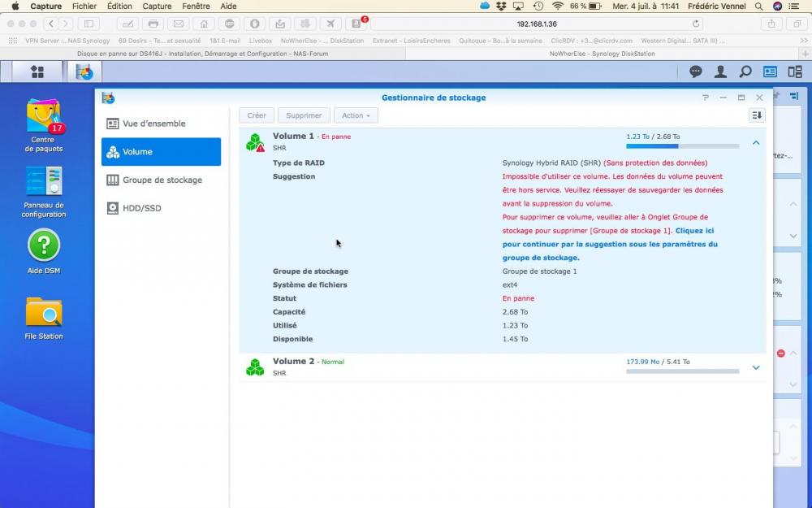Expand the Volume 2 details chevron

(x=756, y=367)
